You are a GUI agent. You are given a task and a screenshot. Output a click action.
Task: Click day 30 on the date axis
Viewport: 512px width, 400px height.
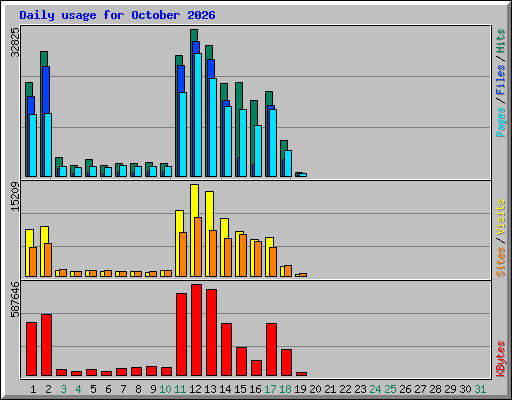coord(465,389)
